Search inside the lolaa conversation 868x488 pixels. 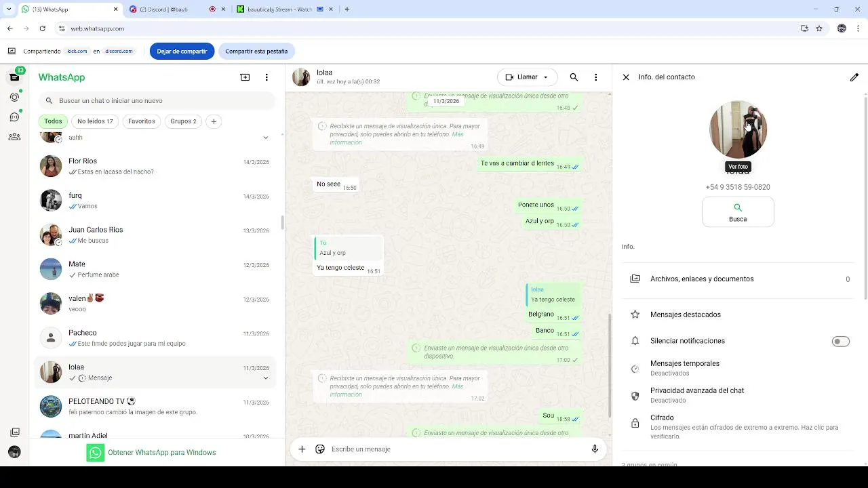[574, 77]
